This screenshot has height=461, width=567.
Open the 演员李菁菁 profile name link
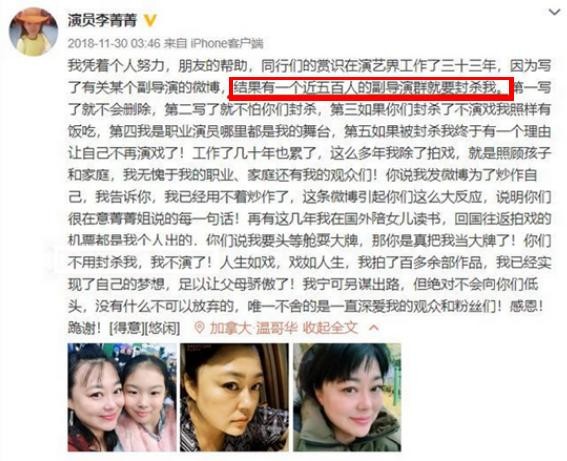point(102,20)
